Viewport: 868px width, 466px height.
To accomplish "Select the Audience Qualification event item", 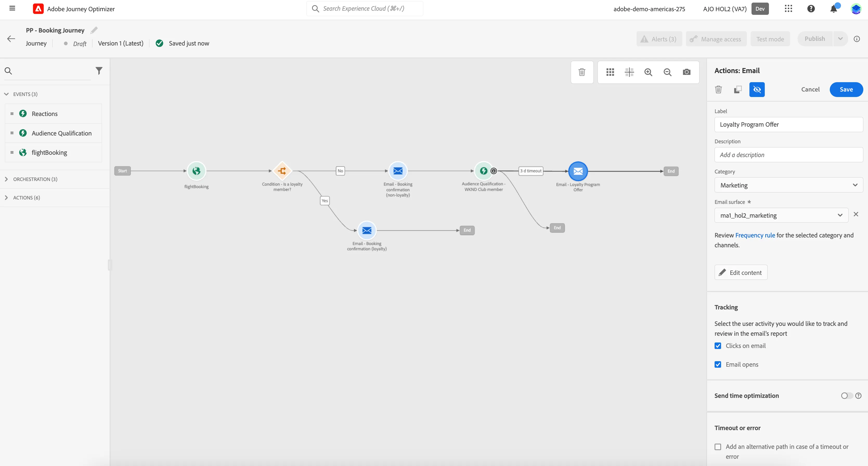I will pos(54,133).
